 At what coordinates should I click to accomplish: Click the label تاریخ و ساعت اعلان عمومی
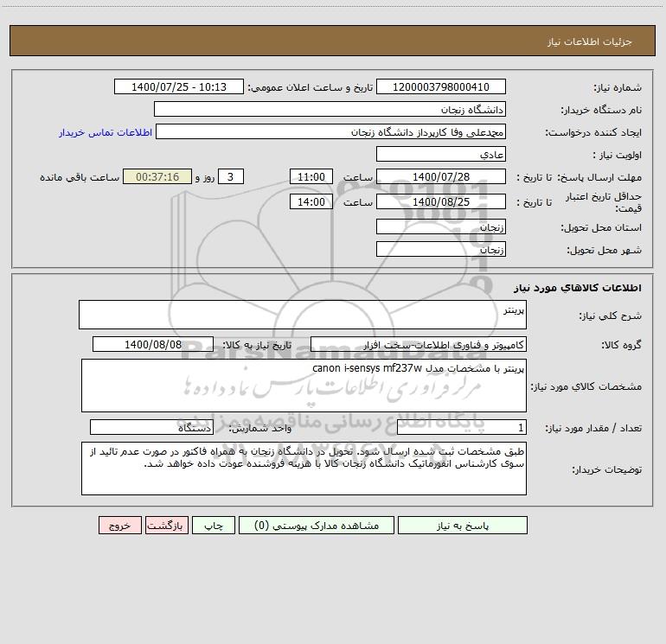click(x=310, y=87)
